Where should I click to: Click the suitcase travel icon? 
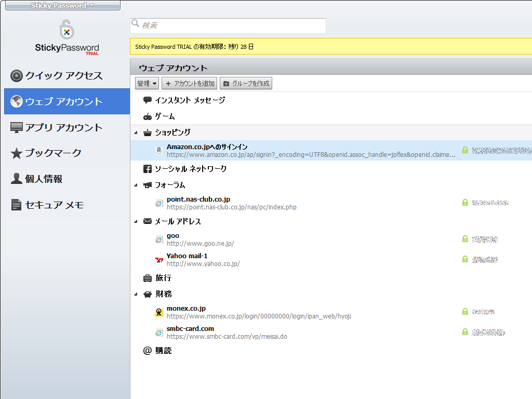(147, 278)
